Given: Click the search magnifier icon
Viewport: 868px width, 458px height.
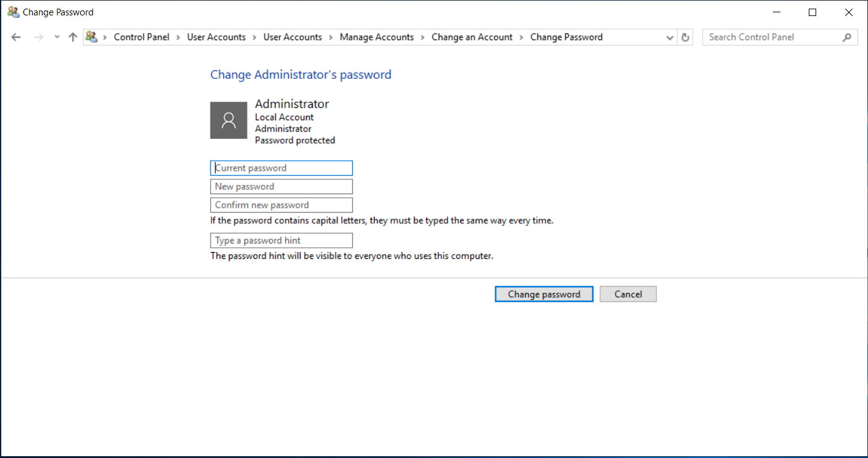Looking at the screenshot, I should 846,37.
